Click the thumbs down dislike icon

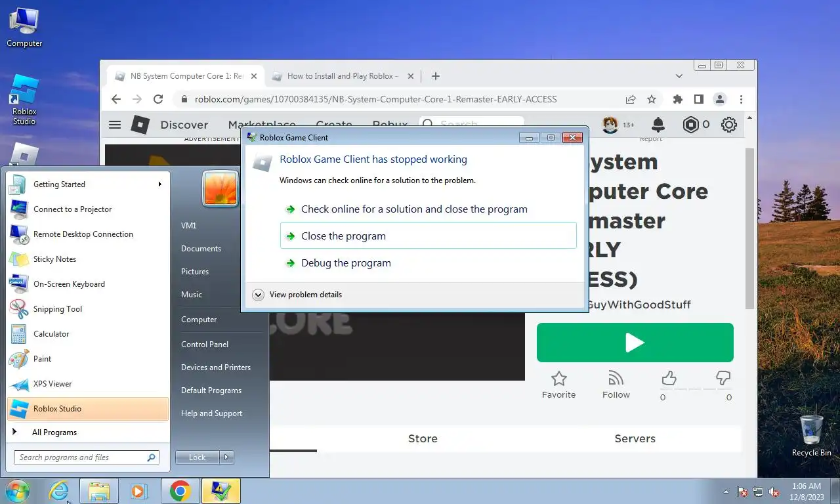point(723,377)
